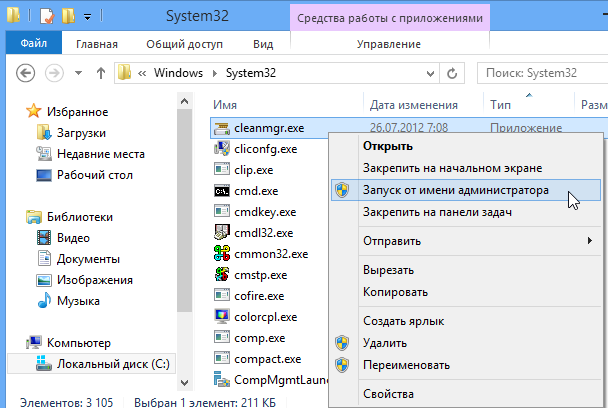Click the cmdkey.exe file icon
Image resolution: width=608 pixels, height=408 pixels.
[x=222, y=212]
